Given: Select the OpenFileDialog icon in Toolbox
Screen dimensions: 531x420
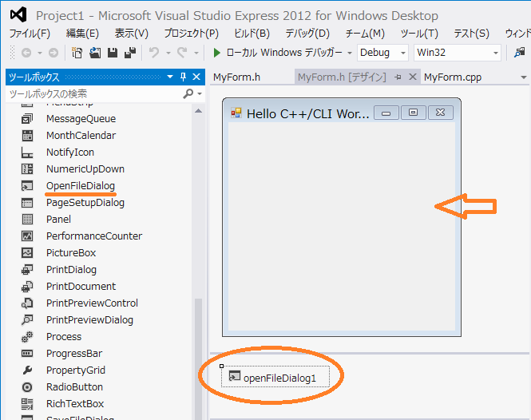Looking at the screenshot, I should (x=27, y=186).
